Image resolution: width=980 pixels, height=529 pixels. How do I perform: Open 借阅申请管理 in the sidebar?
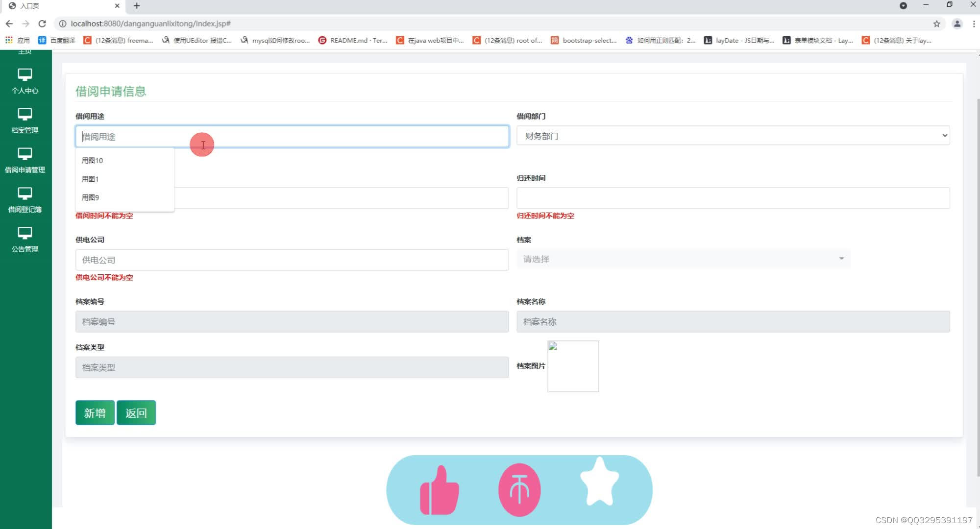pos(25,161)
